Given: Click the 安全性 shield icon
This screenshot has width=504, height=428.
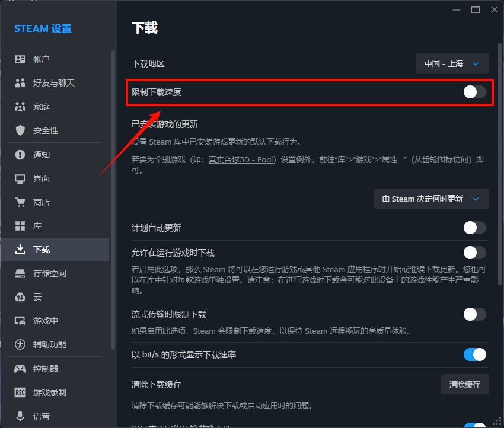Looking at the screenshot, I should [20, 130].
